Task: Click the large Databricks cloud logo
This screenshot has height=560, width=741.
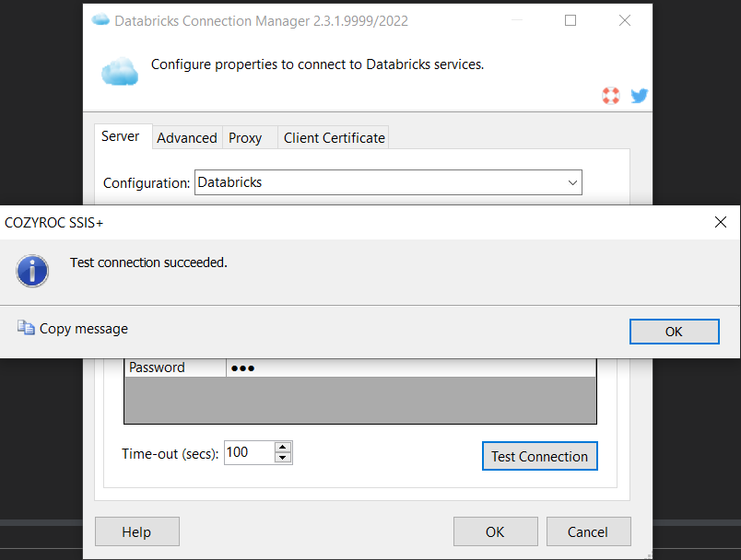Action: click(x=120, y=70)
